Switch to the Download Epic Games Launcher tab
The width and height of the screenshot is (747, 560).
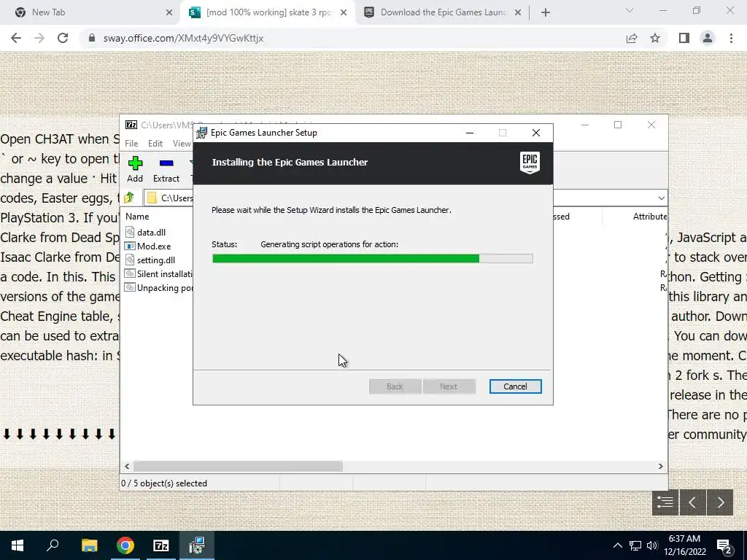tap(443, 12)
